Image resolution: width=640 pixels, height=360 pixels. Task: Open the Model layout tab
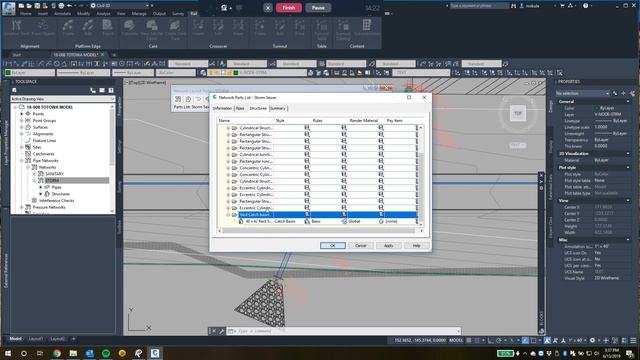(x=16, y=339)
